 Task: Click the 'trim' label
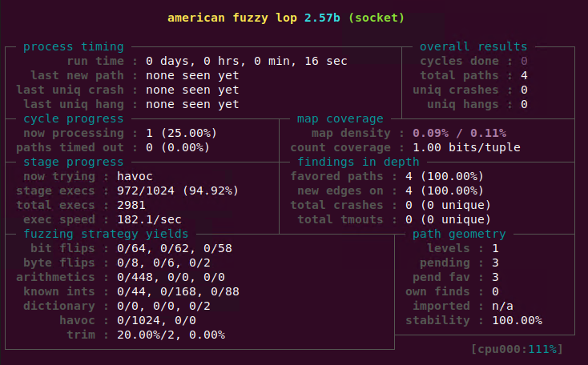81,335
